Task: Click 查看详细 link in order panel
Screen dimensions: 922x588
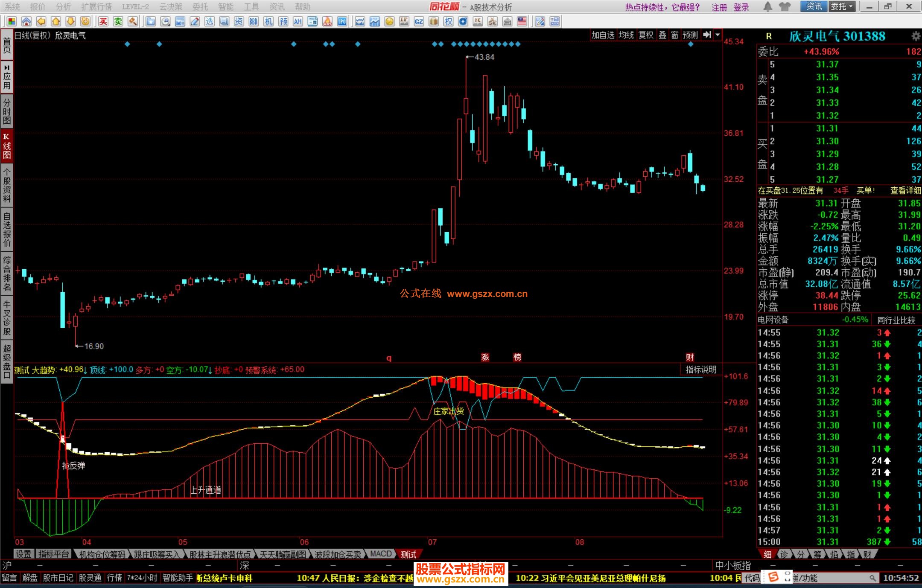Action: [x=905, y=191]
